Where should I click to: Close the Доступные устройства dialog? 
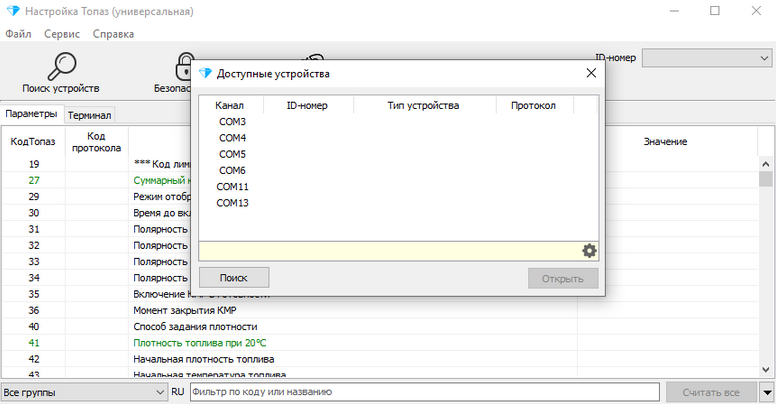591,73
